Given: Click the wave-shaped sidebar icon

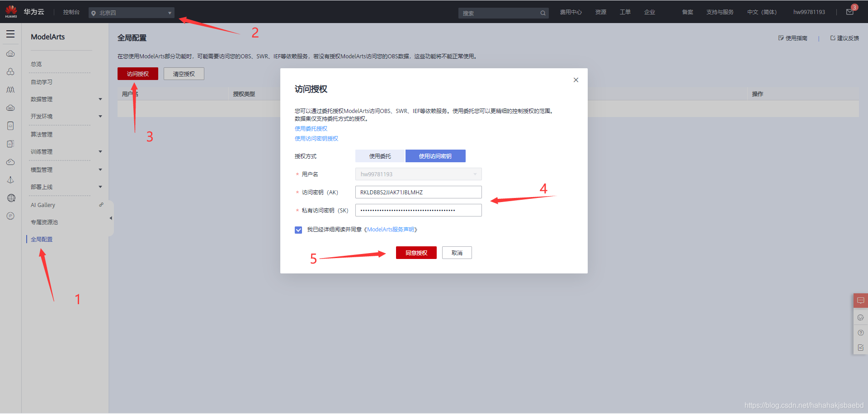Looking at the screenshot, I should (10, 90).
